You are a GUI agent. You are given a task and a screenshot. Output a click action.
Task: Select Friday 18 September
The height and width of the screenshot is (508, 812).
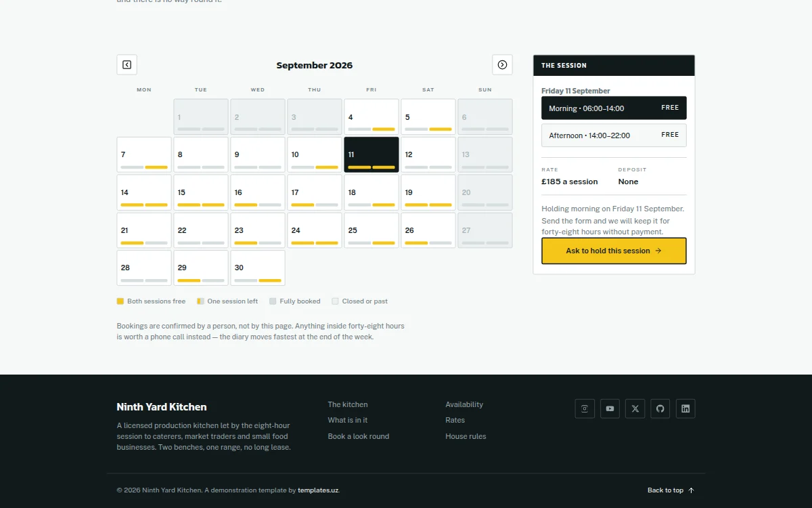(371, 192)
